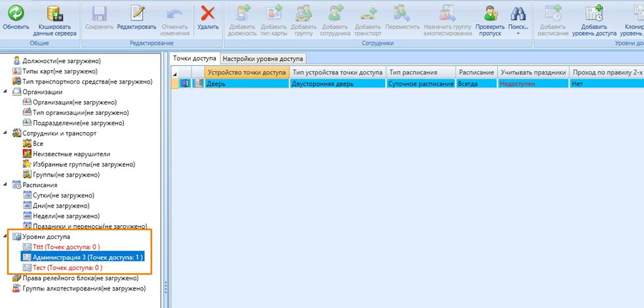644x308 pixels.
Task: Switch to Настройки уровня доступа tab
Action: pyautogui.click(x=262, y=58)
